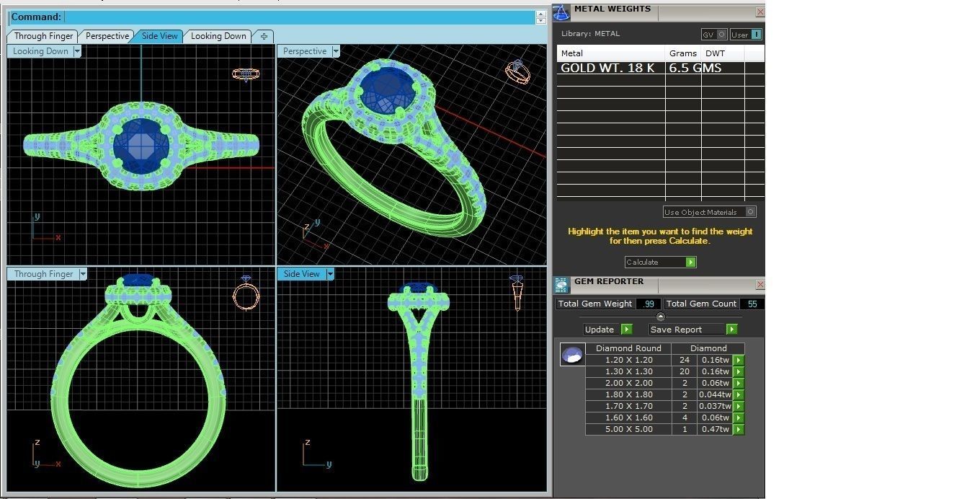Screen dimensions: 980x499
Task: Click the Gem Reporter panel icon
Action: [x=561, y=285]
